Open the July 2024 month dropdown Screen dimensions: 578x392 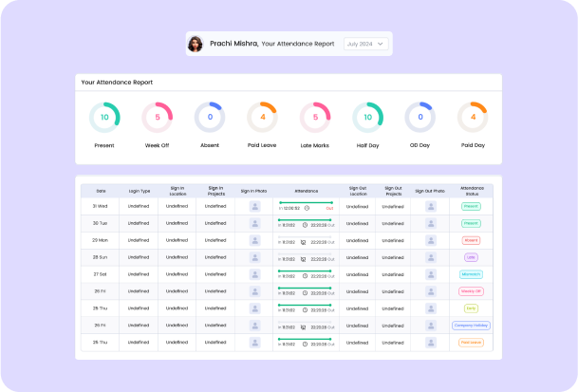point(365,44)
